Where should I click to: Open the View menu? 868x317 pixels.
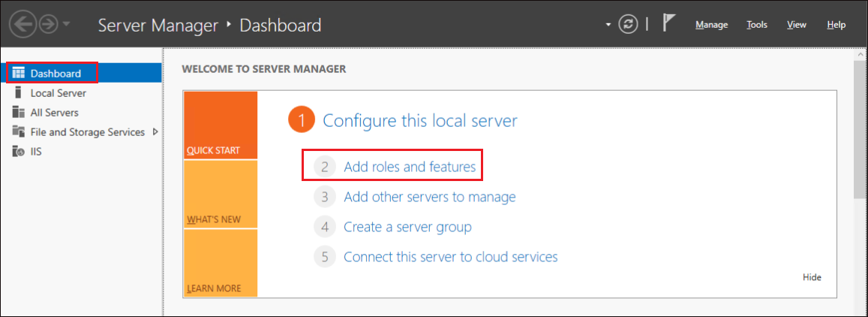click(x=797, y=25)
